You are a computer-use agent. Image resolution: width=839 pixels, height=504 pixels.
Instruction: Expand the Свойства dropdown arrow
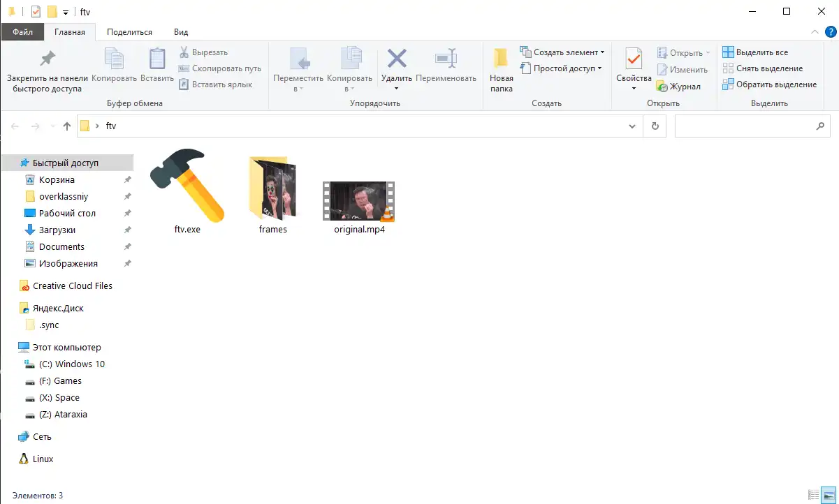[x=634, y=89]
